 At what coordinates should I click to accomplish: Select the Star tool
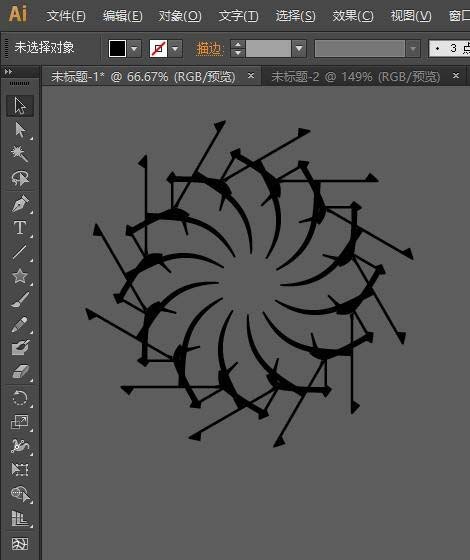click(x=20, y=276)
